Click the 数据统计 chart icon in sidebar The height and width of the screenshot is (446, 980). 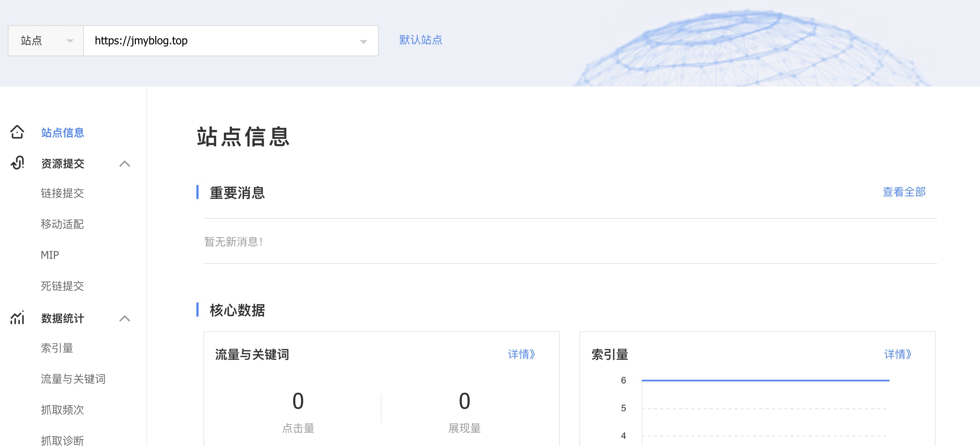[18, 318]
